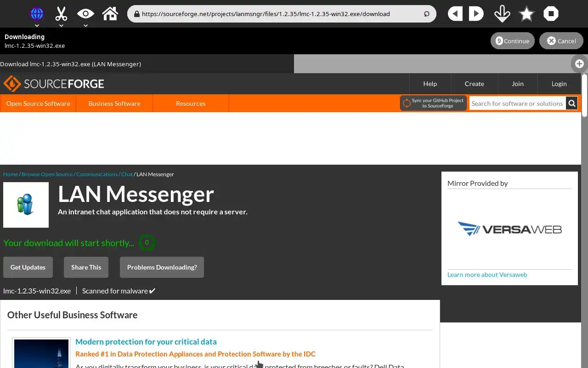Bookmark page with the star icon
This screenshot has height=368, width=588.
pyautogui.click(x=526, y=14)
